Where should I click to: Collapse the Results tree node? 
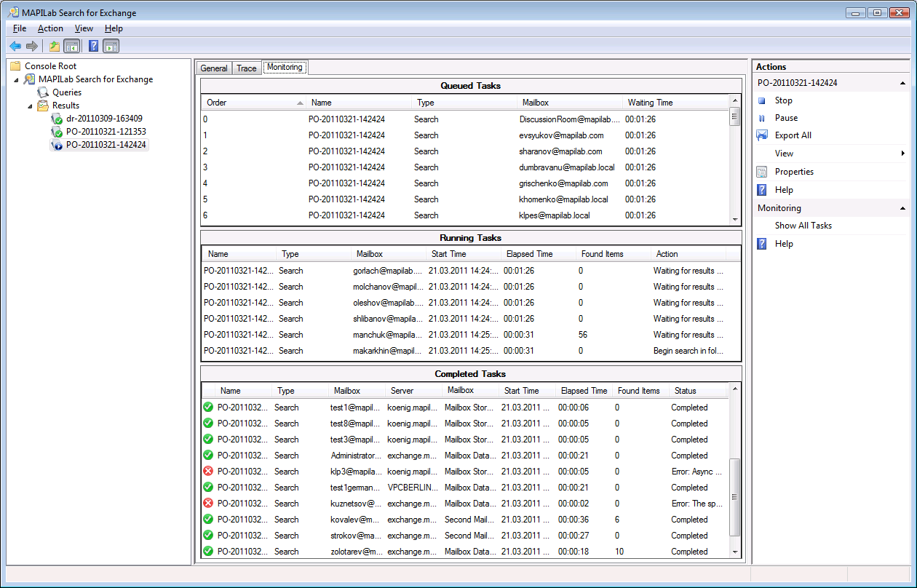tap(31, 106)
